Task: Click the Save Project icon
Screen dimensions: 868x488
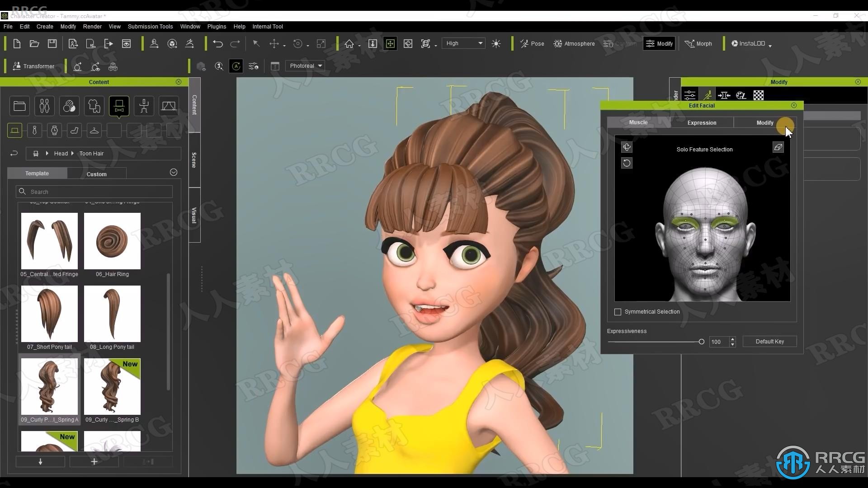Action: 52,43
